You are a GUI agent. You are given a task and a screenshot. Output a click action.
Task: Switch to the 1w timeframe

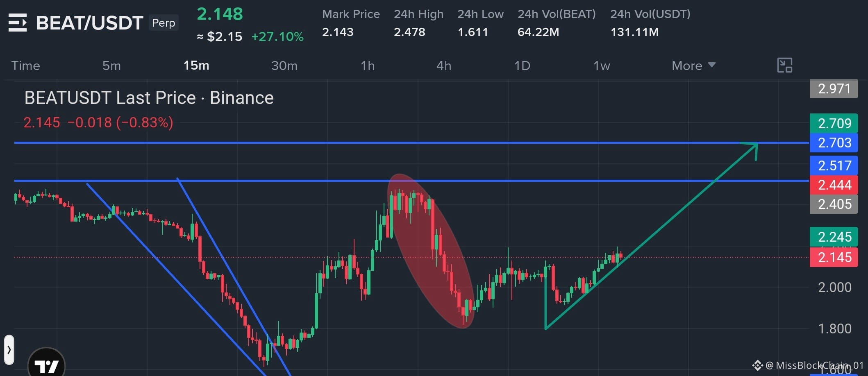(x=602, y=66)
